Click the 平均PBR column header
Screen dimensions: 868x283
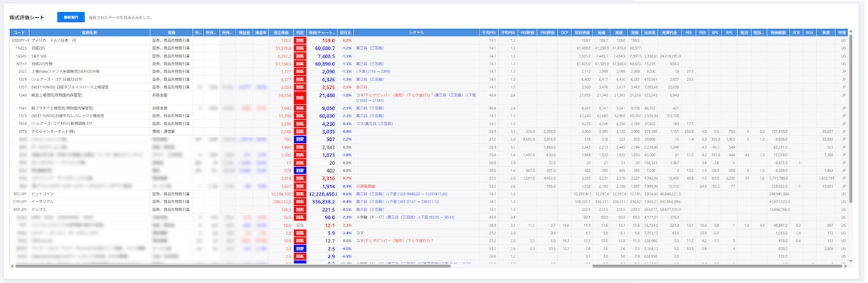[507, 32]
